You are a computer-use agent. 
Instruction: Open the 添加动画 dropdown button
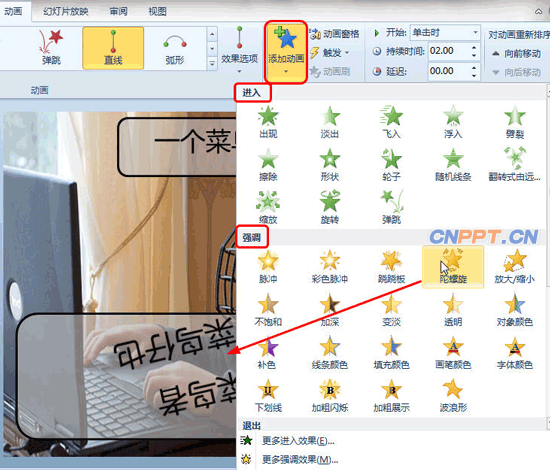pyautogui.click(x=286, y=52)
